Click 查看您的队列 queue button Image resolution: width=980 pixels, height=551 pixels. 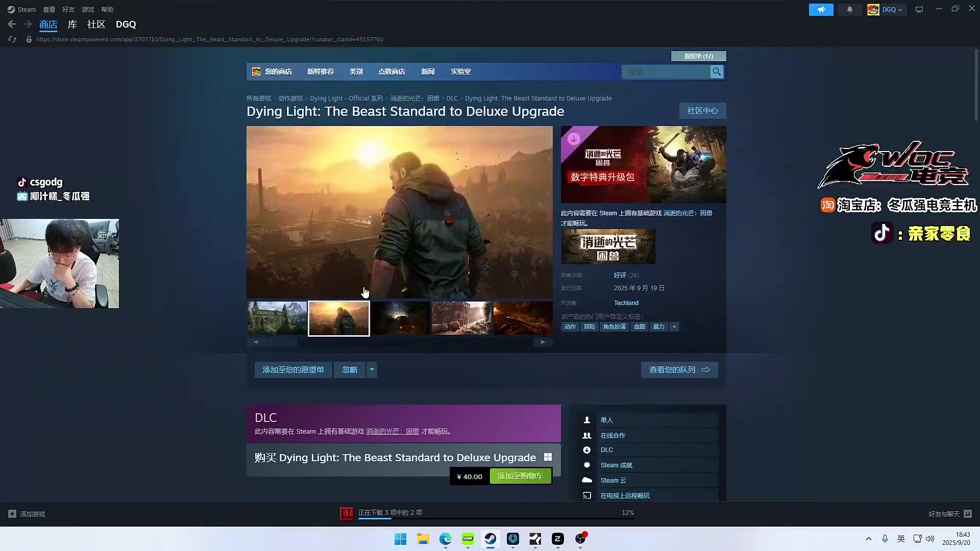pyautogui.click(x=679, y=370)
